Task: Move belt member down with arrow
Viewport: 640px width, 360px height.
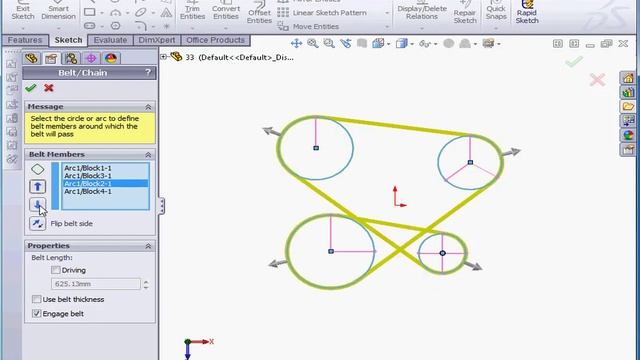Action: (x=38, y=205)
